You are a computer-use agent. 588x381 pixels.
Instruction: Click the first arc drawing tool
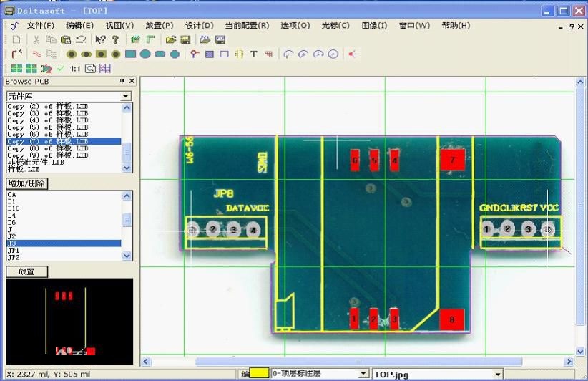coord(288,54)
